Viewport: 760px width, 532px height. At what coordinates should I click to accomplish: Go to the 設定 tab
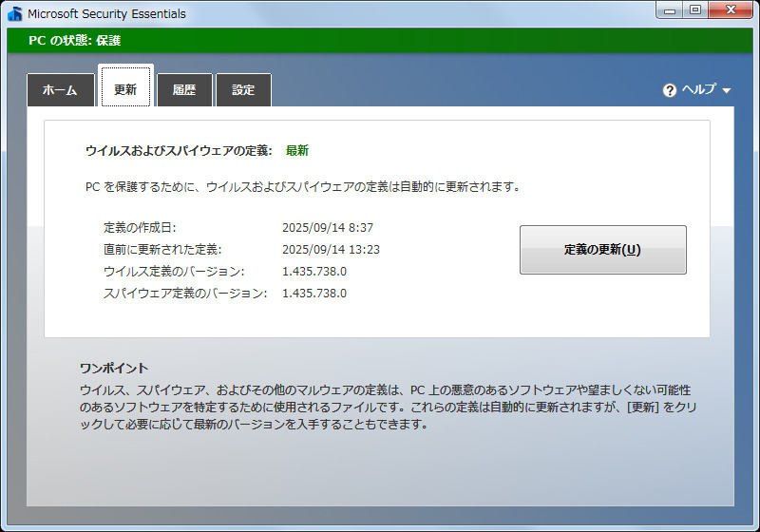click(x=243, y=90)
